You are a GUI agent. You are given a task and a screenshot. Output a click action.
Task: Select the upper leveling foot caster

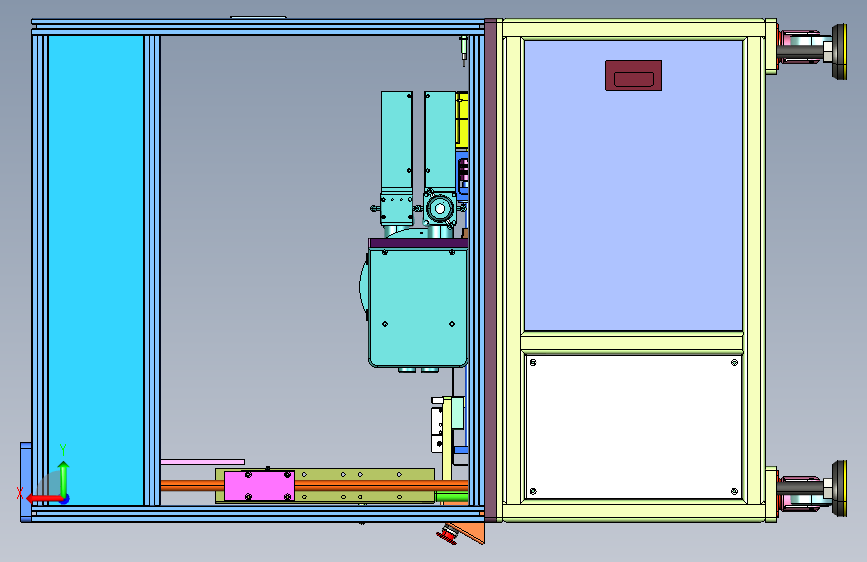[812, 51]
